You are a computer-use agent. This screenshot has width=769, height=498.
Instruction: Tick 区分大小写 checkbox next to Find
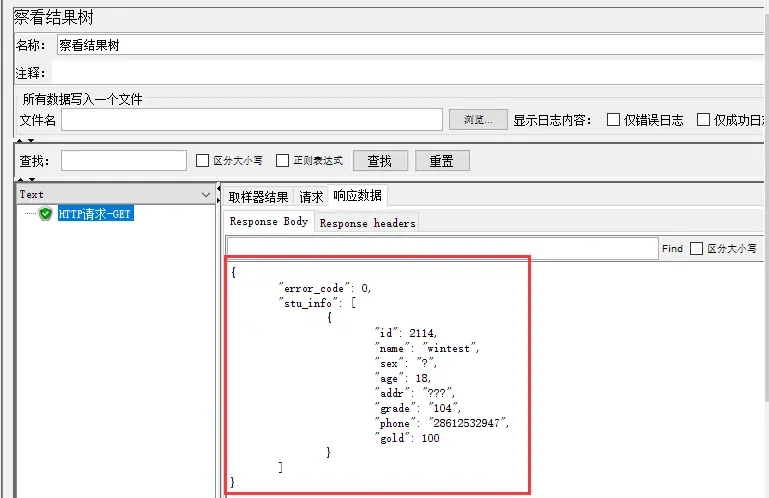[x=696, y=249]
